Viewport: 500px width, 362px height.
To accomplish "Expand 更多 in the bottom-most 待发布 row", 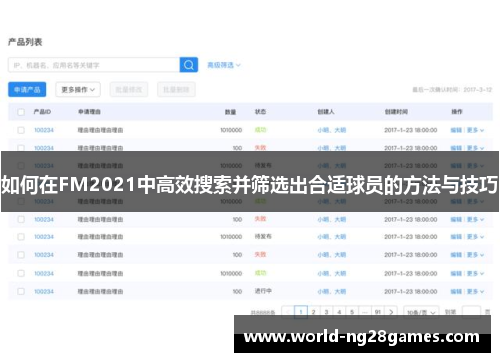I will 475,237.
